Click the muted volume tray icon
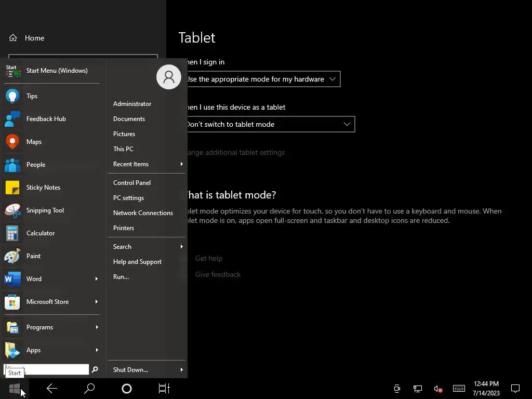Image resolution: width=532 pixels, height=399 pixels. pyautogui.click(x=438, y=389)
